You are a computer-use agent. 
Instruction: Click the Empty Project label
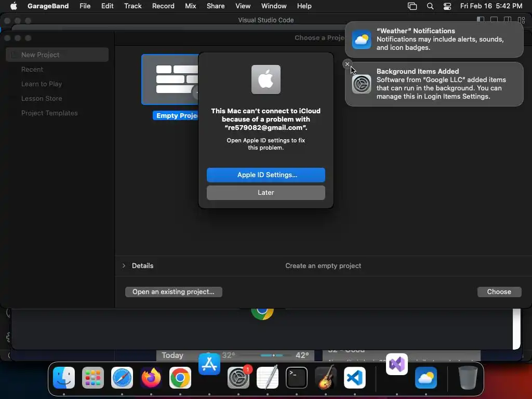click(x=176, y=116)
